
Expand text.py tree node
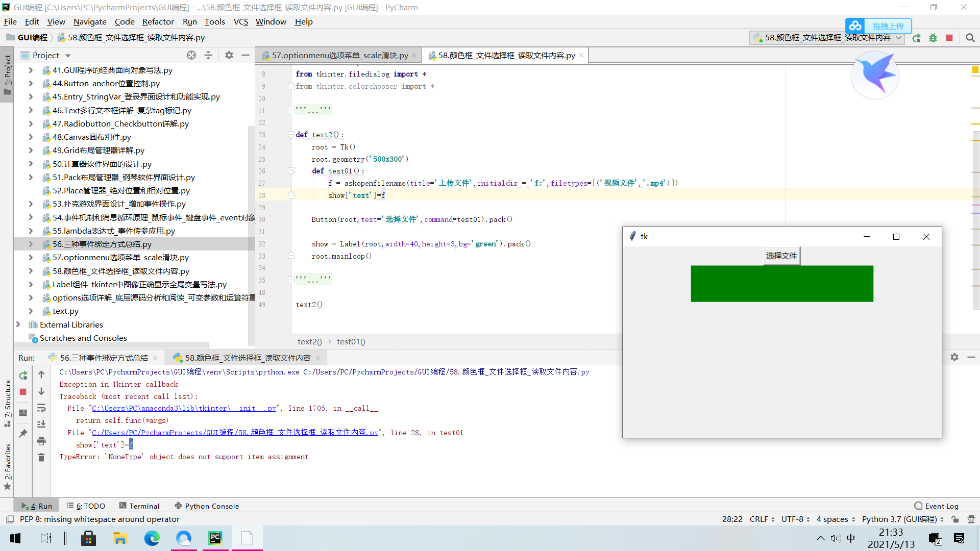(31, 311)
